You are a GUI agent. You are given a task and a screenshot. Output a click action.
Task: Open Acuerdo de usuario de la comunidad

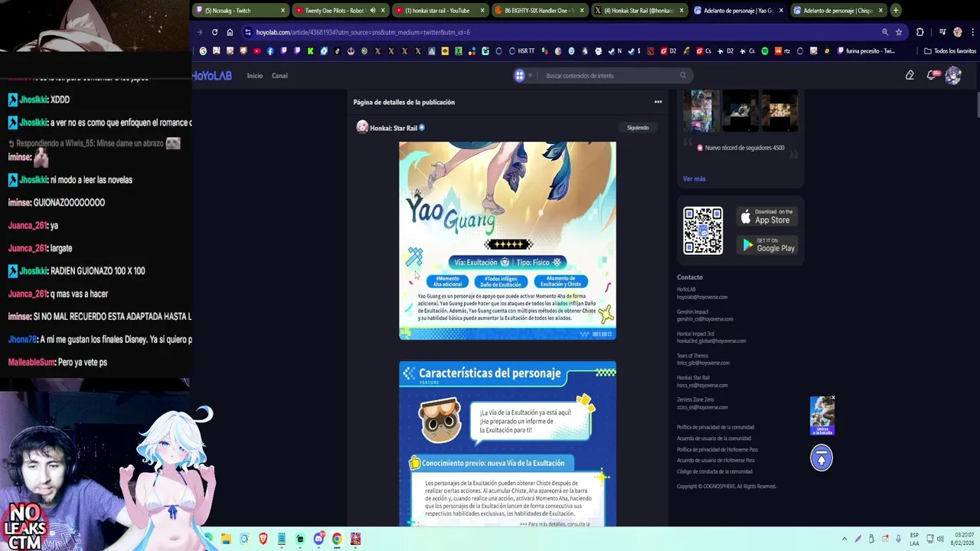[x=714, y=439]
